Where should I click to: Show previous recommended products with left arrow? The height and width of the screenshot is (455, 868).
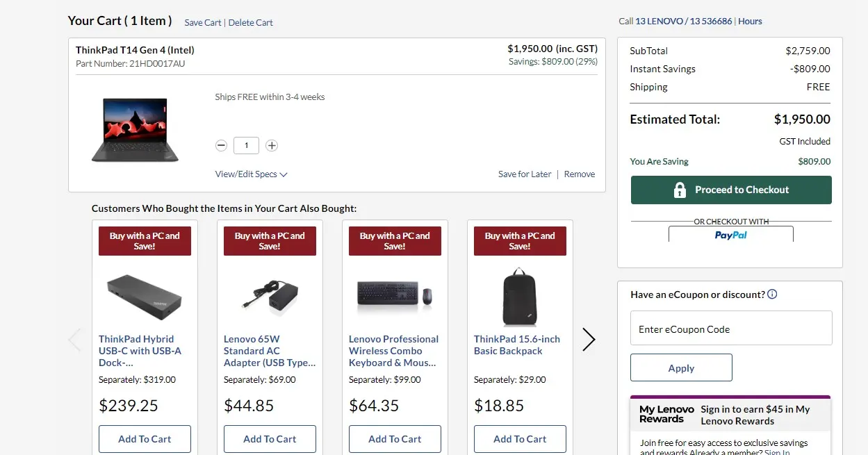tap(75, 340)
